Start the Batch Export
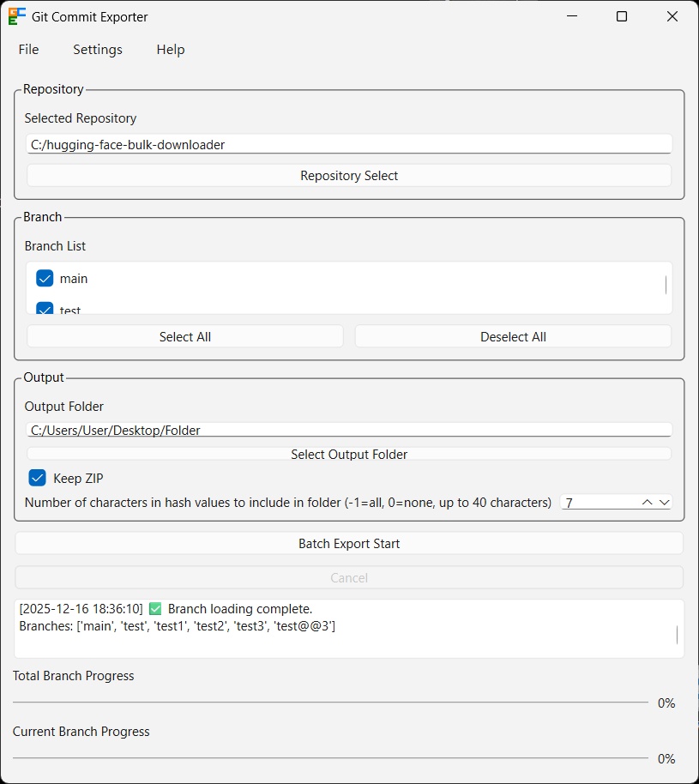 [x=349, y=544]
